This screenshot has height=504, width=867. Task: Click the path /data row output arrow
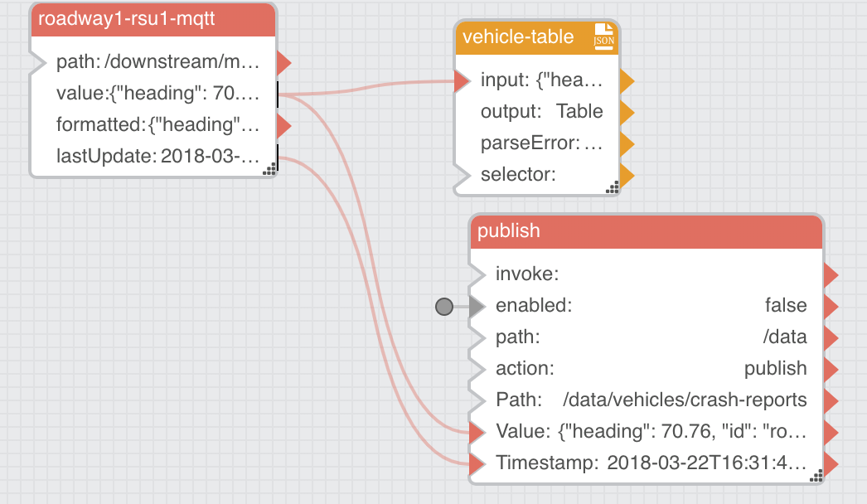click(831, 337)
